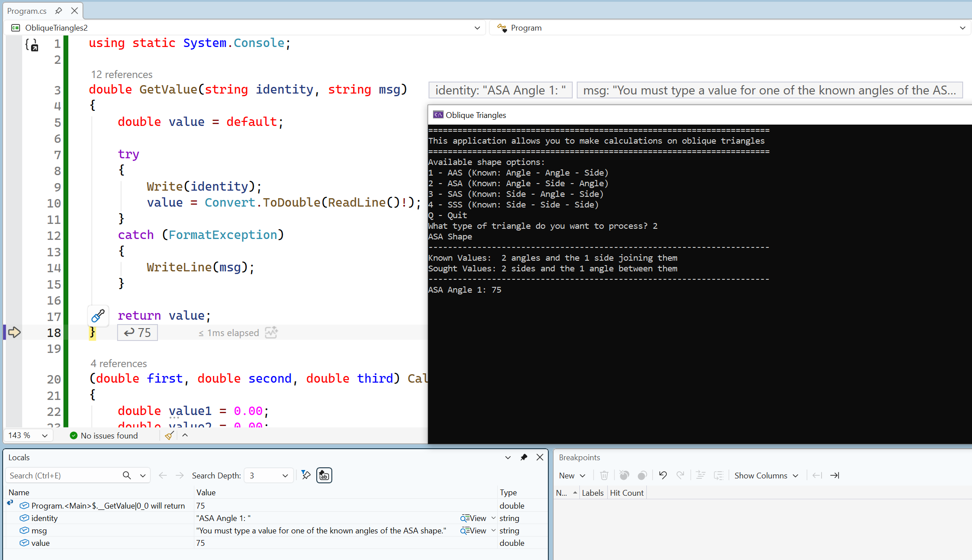Click the Labels column header in Breakpoints

point(593,493)
